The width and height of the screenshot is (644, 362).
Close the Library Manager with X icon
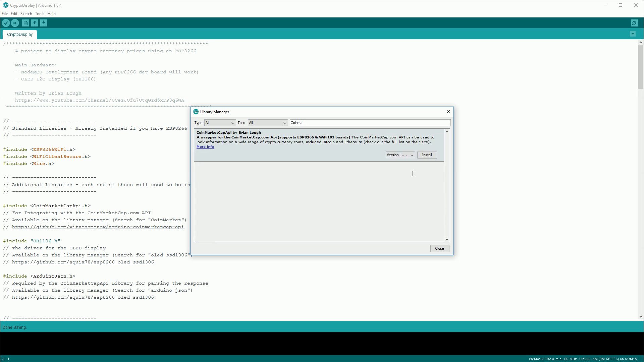point(448,112)
